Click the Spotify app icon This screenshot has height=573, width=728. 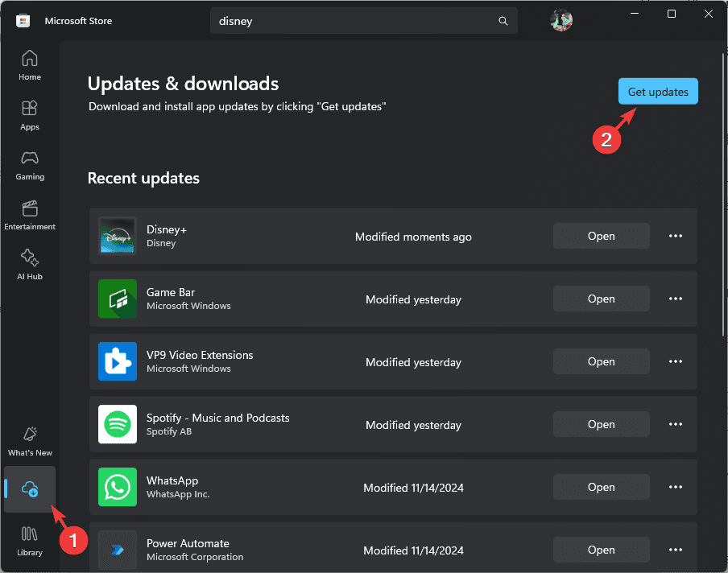tap(118, 424)
